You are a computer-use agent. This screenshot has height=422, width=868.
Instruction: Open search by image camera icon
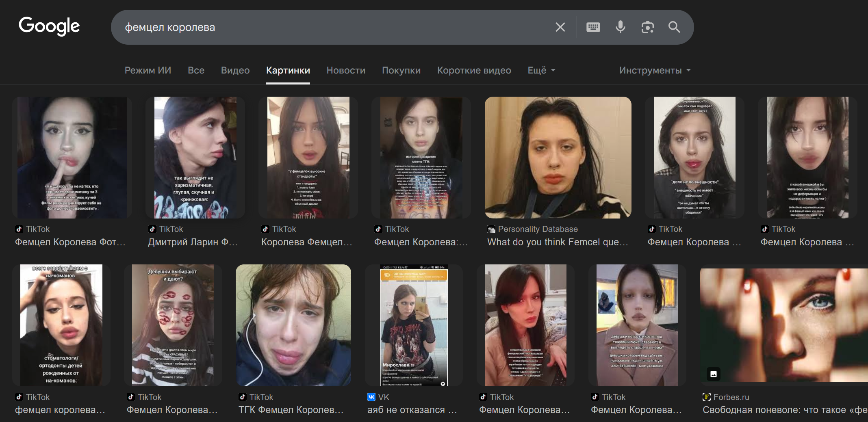647,27
